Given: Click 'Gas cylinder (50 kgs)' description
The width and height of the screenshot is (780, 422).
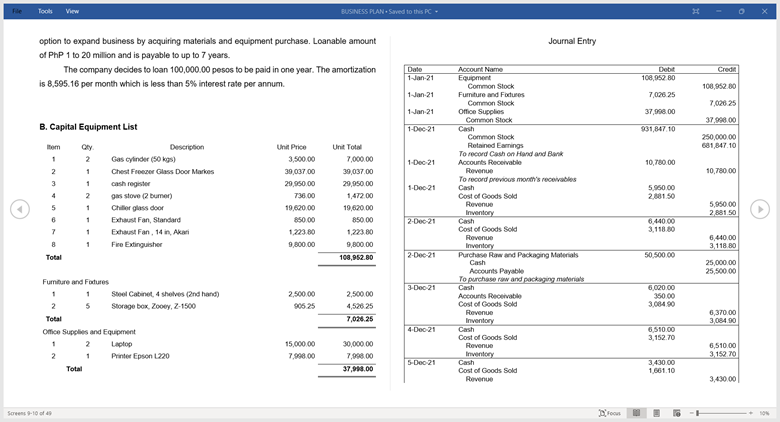Looking at the screenshot, I should point(143,159).
